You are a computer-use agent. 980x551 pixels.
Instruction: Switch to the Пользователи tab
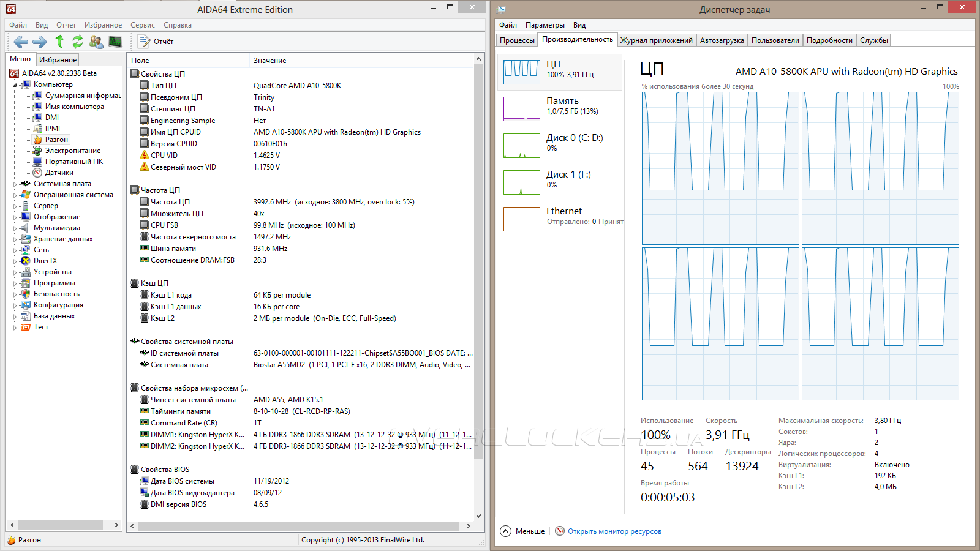coord(775,40)
